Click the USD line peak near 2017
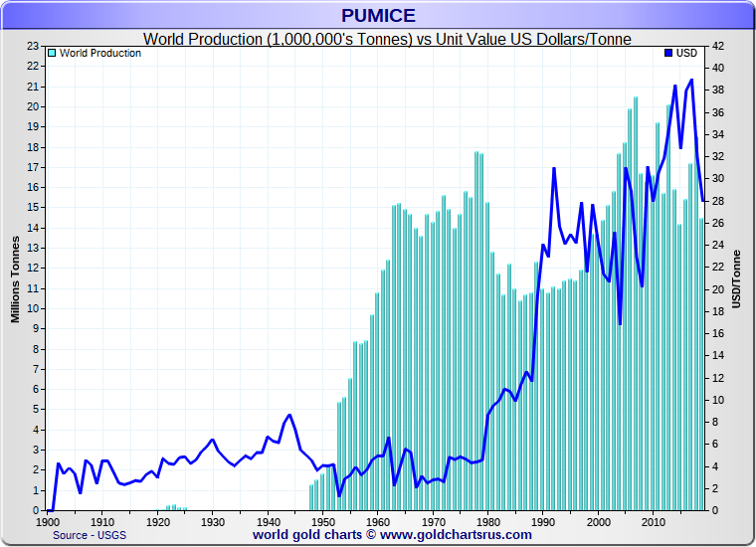This screenshot has height=547, width=756. coord(692,80)
